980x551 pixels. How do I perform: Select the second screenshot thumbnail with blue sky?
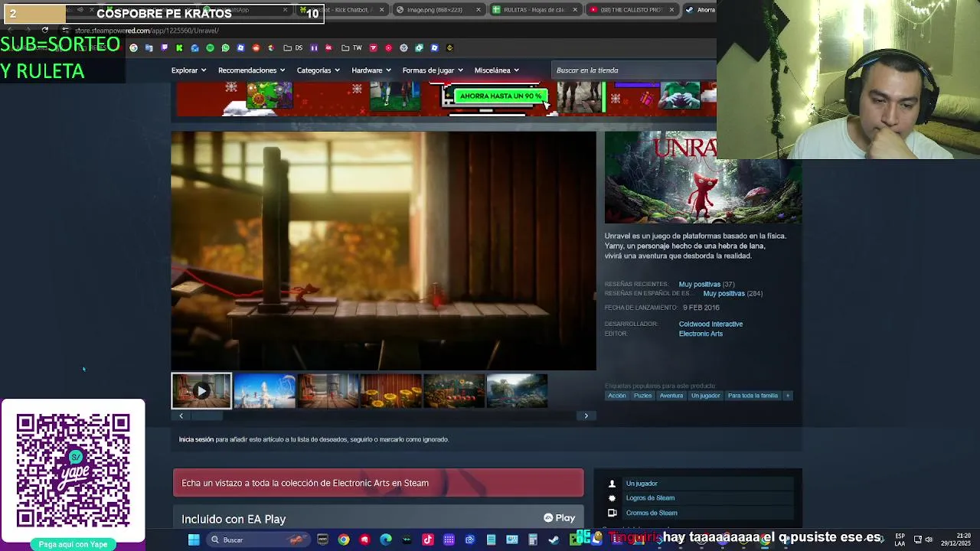point(264,391)
